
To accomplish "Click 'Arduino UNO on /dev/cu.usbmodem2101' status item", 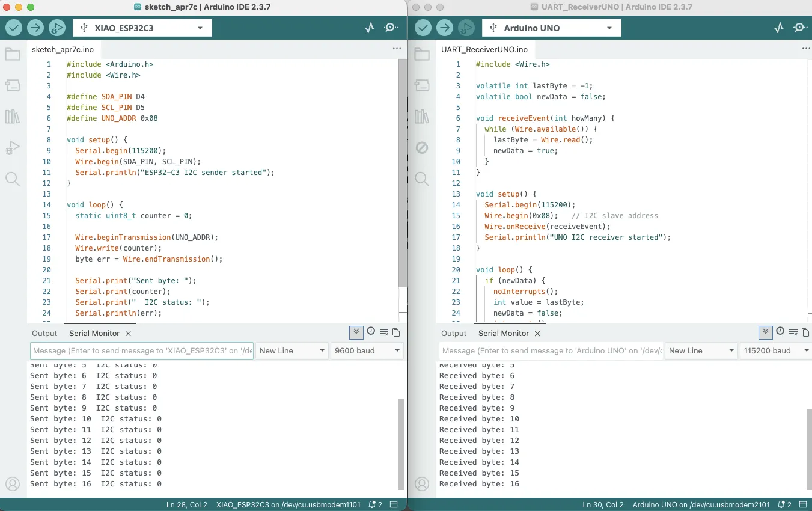I will tap(701, 505).
